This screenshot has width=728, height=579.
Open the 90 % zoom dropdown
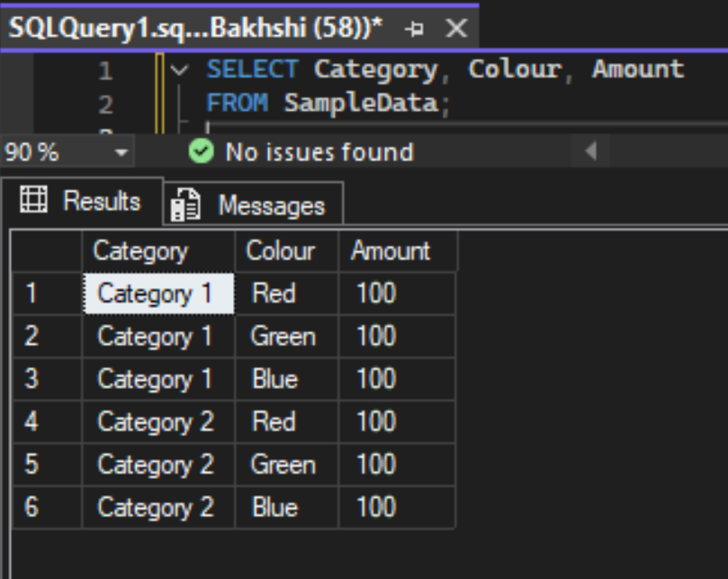click(x=121, y=152)
